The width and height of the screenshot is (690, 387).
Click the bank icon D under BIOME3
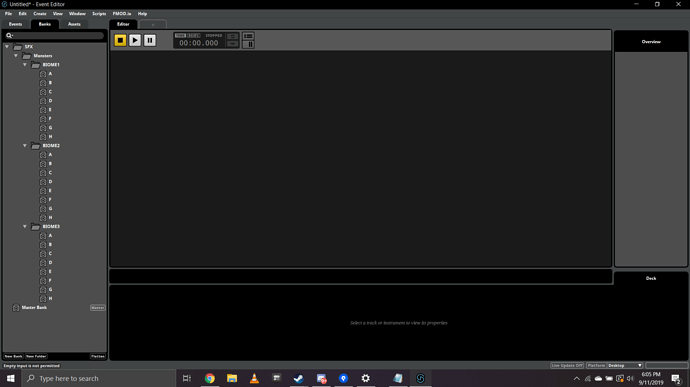[43, 262]
